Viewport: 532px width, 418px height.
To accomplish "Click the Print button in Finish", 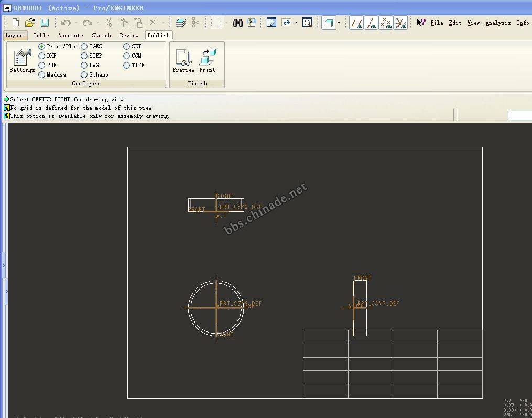I will tap(207, 61).
